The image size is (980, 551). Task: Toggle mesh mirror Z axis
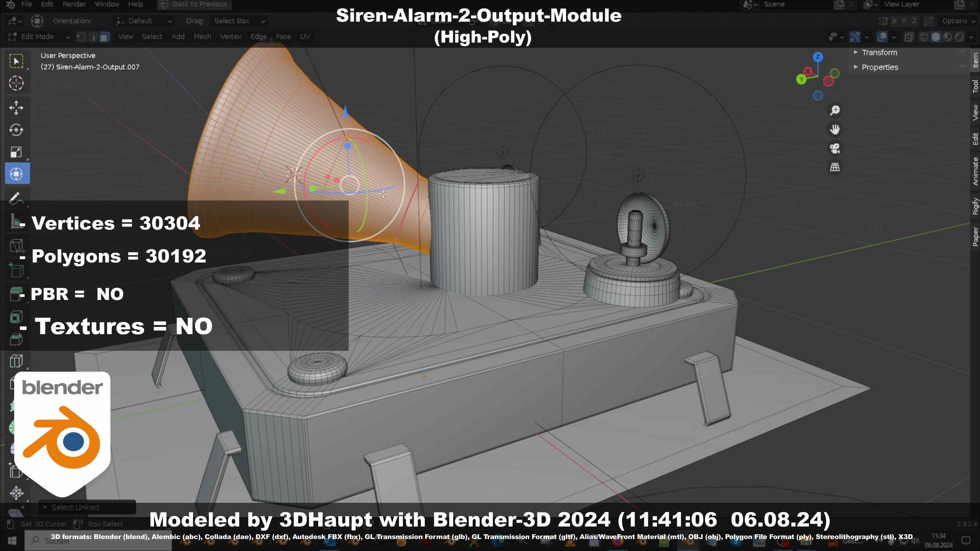click(x=914, y=21)
